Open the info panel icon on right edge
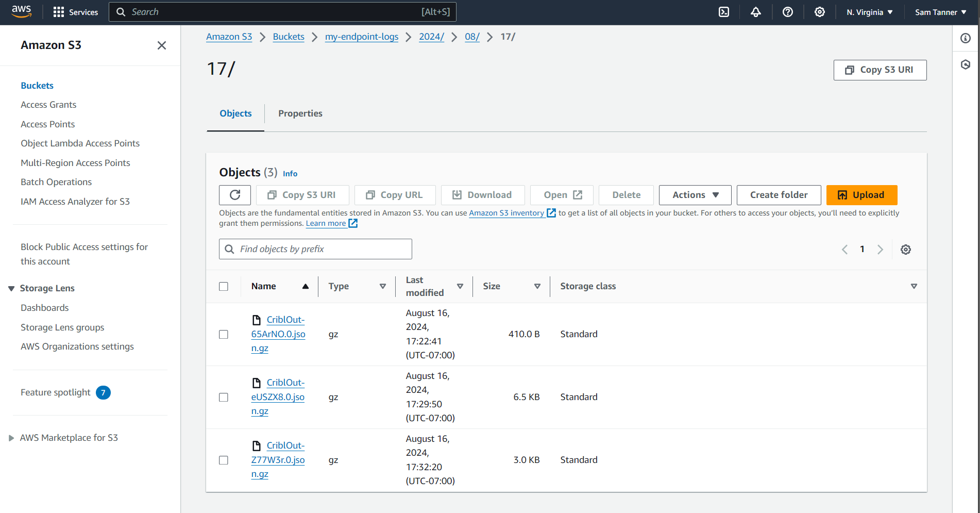The width and height of the screenshot is (980, 513). click(966, 38)
